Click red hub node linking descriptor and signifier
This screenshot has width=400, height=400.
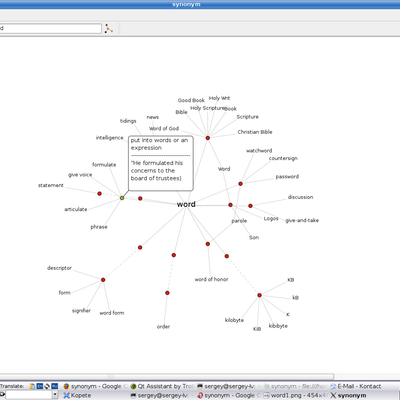click(103, 280)
